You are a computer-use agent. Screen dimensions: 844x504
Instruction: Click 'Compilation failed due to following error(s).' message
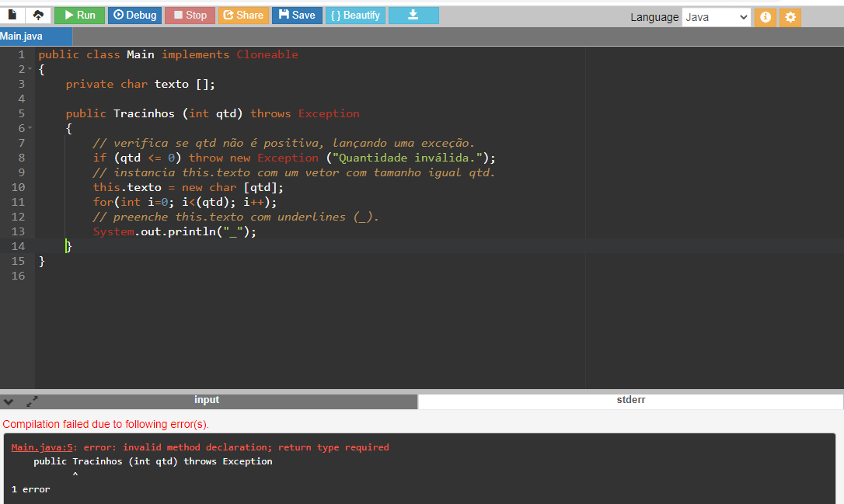106,424
